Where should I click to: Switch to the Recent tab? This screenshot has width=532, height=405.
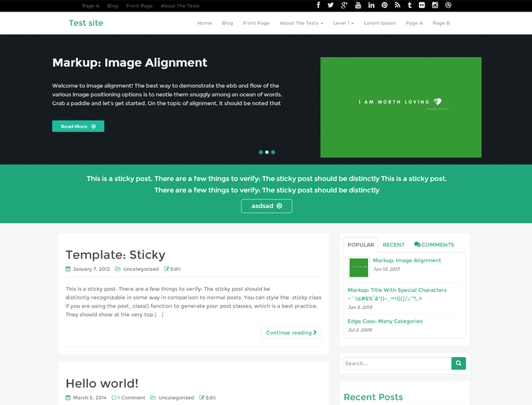click(393, 245)
